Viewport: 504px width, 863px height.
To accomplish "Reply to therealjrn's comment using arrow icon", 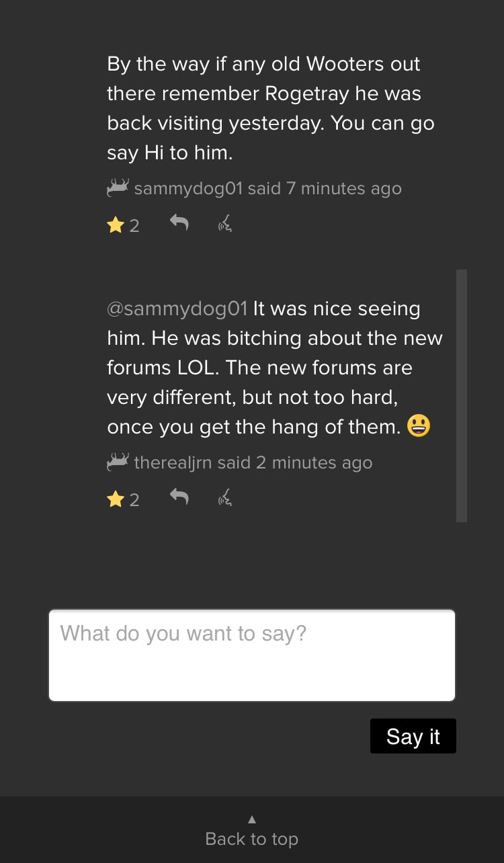I will coord(179,497).
